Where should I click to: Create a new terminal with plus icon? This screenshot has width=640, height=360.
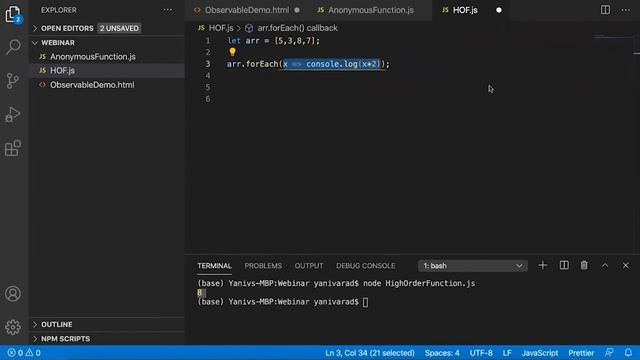coord(542,265)
